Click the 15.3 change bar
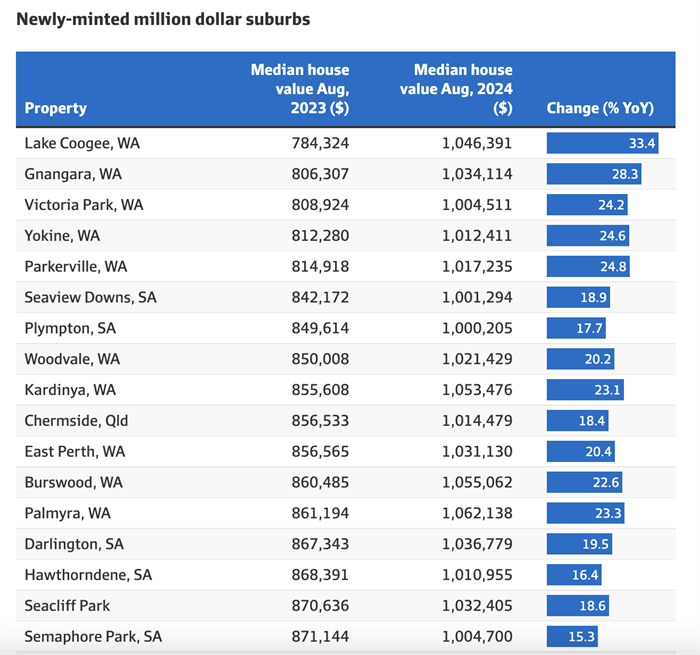The height and width of the screenshot is (655, 700). [572, 636]
